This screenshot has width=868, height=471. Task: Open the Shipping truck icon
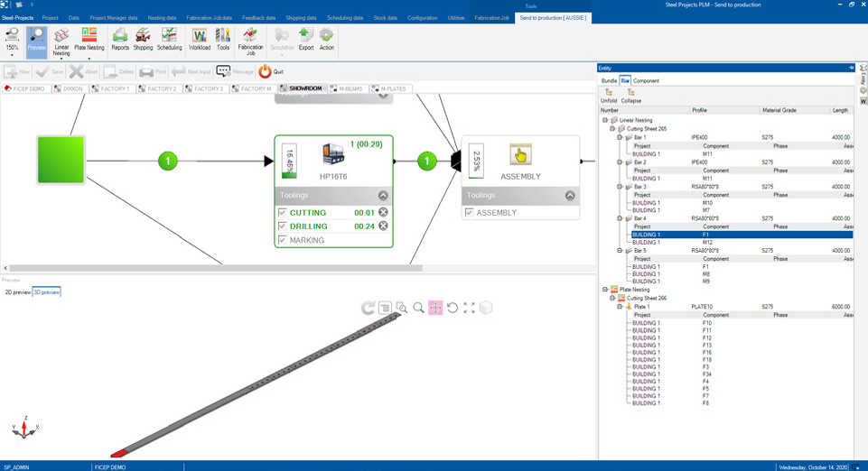click(143, 40)
